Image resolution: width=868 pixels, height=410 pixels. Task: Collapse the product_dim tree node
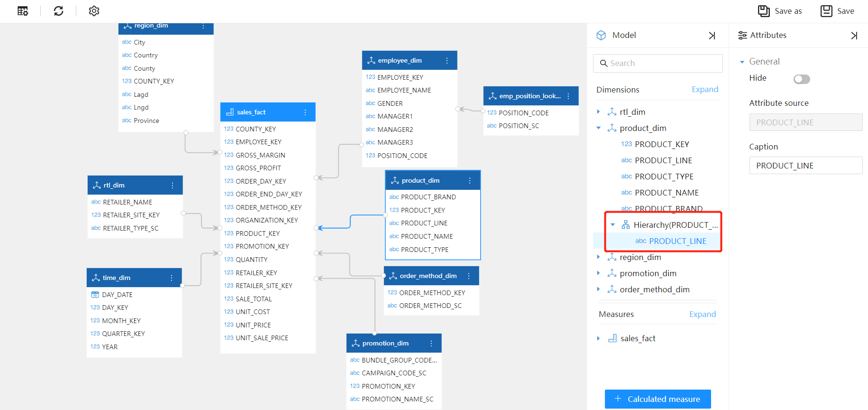[598, 128]
